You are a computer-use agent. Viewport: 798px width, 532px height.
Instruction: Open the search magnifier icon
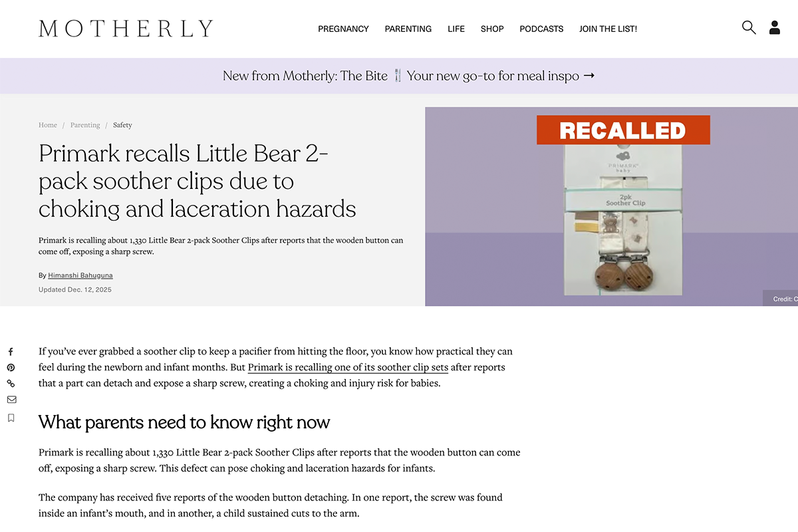click(749, 28)
